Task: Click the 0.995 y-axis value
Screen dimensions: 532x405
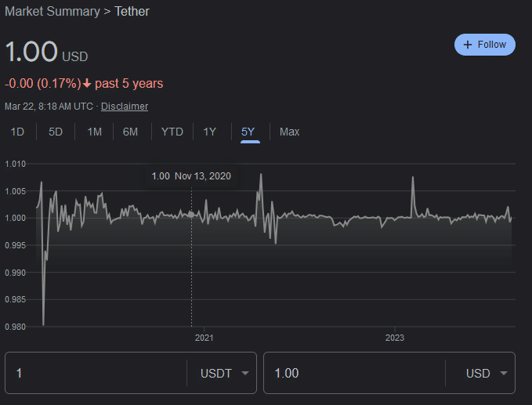Action: [15, 245]
